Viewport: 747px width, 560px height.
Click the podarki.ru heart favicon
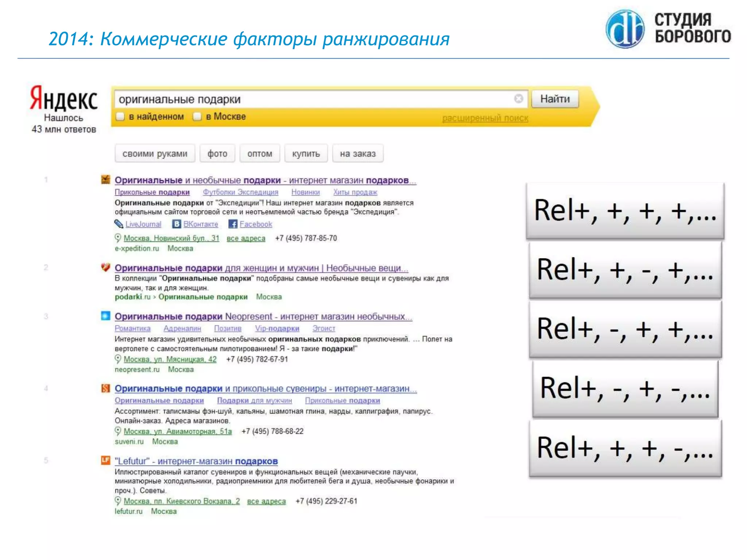pos(105,267)
